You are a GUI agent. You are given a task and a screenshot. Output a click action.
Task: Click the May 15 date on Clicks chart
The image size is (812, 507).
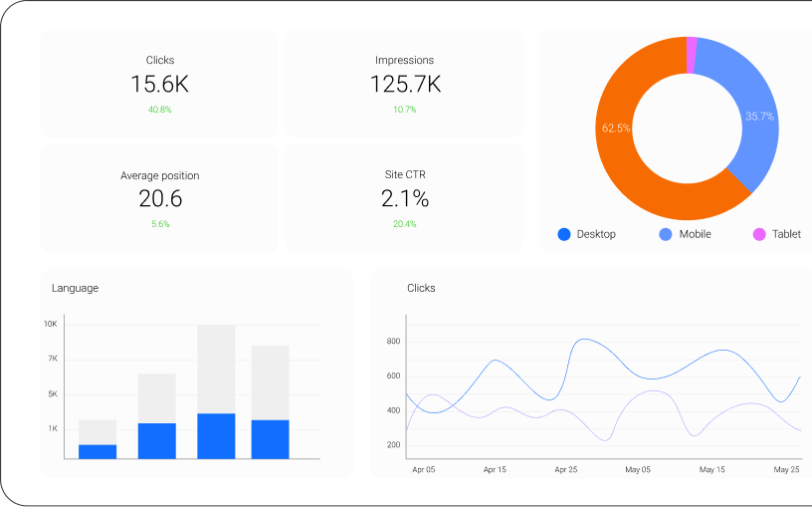pyautogui.click(x=711, y=469)
